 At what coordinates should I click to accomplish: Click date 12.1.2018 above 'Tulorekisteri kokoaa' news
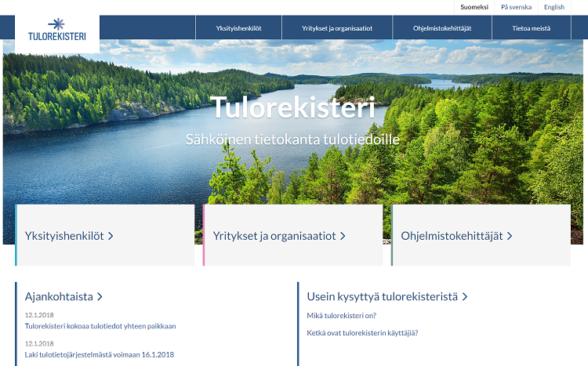click(x=39, y=315)
